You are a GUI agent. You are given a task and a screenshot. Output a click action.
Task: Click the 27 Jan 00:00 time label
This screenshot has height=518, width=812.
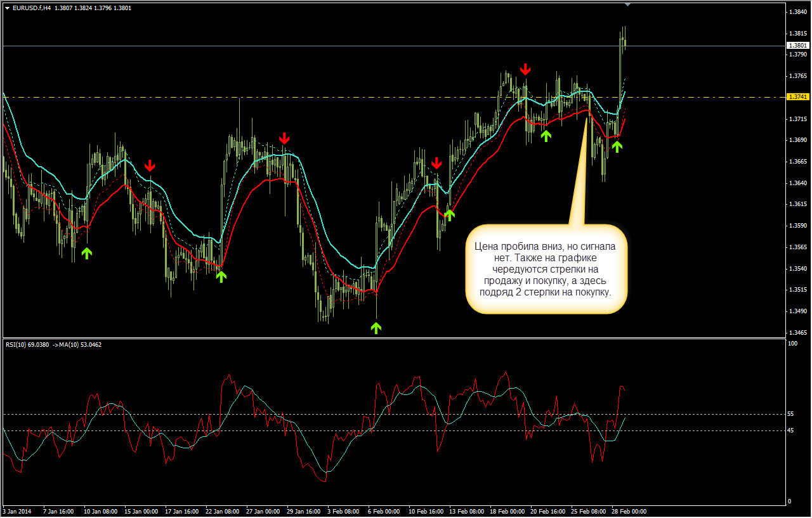pyautogui.click(x=263, y=511)
